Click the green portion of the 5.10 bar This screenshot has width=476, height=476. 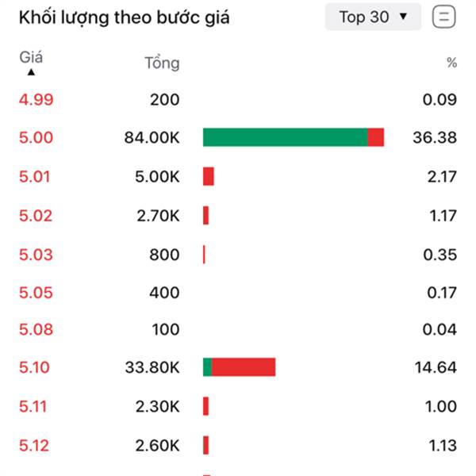(x=207, y=367)
